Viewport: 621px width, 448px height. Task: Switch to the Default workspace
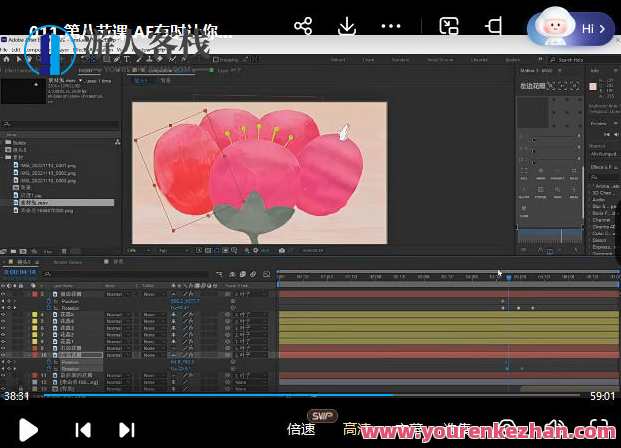tap(338, 60)
